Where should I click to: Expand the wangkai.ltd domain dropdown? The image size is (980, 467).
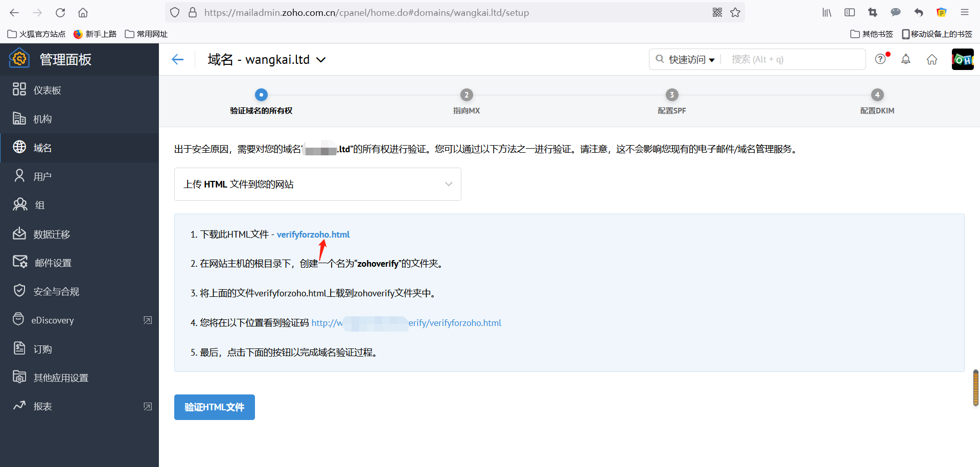click(x=321, y=60)
